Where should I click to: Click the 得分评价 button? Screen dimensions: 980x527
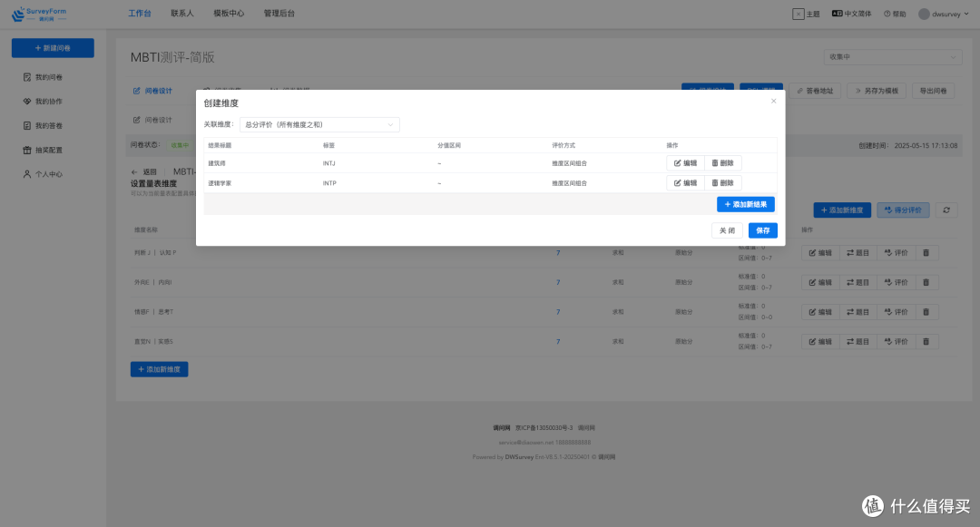(903, 210)
